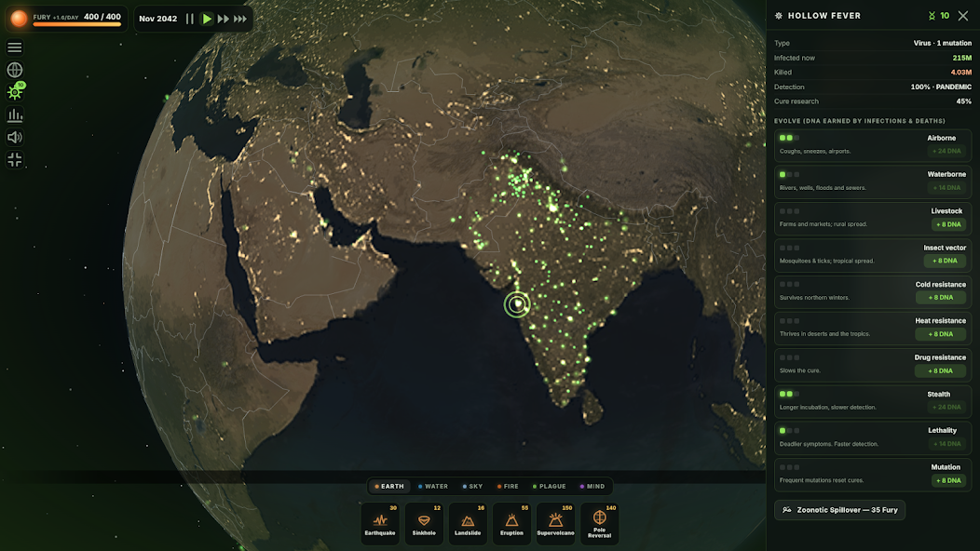980x551 pixels.
Task: Switch to the Water powers tab
Action: point(433,486)
